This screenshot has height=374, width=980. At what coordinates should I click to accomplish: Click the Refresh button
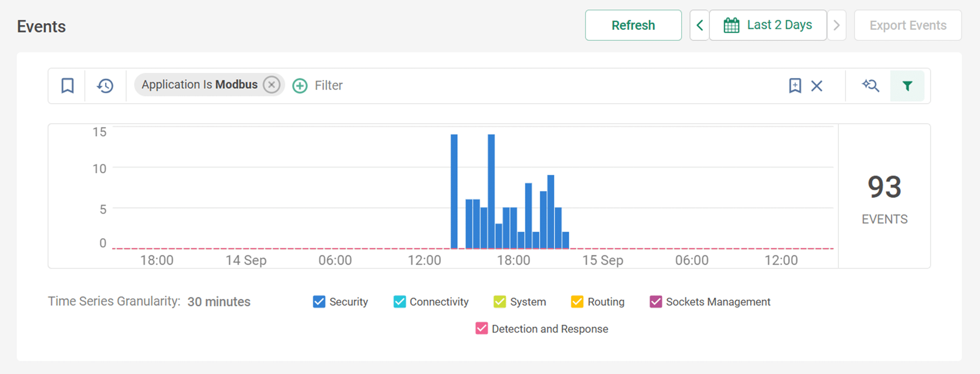pyautogui.click(x=633, y=25)
